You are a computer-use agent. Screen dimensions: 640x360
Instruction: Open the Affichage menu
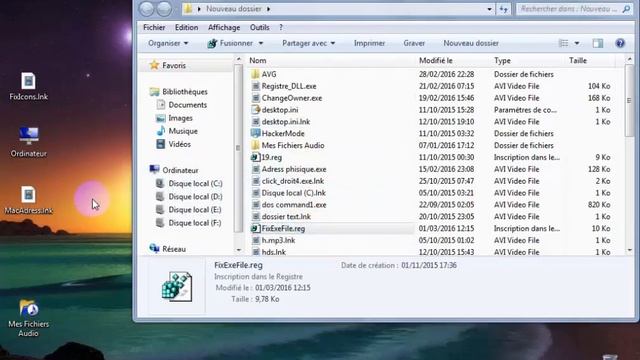[x=224, y=27]
